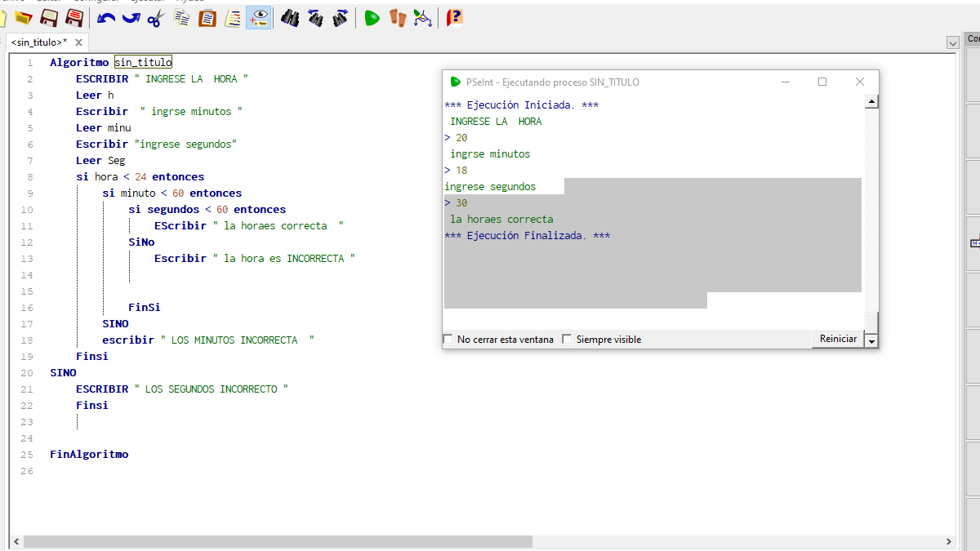Screen dimensions: 980x551
Task: Save the algorithm with the floppy disk icon
Action: (49, 17)
